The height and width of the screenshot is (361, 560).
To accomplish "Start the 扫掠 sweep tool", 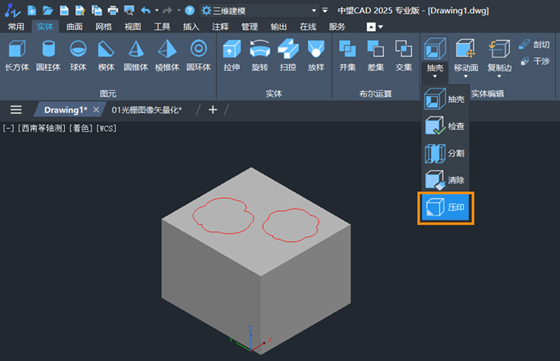I will (288, 55).
